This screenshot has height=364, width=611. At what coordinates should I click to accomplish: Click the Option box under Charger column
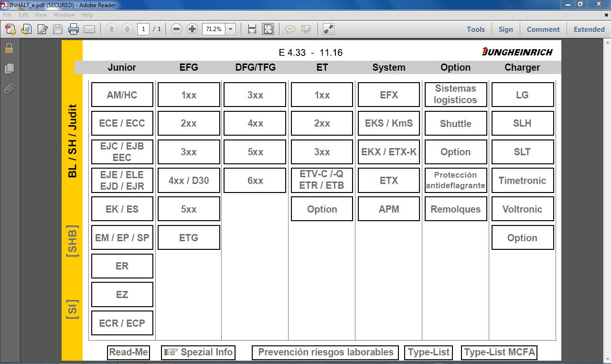click(523, 237)
